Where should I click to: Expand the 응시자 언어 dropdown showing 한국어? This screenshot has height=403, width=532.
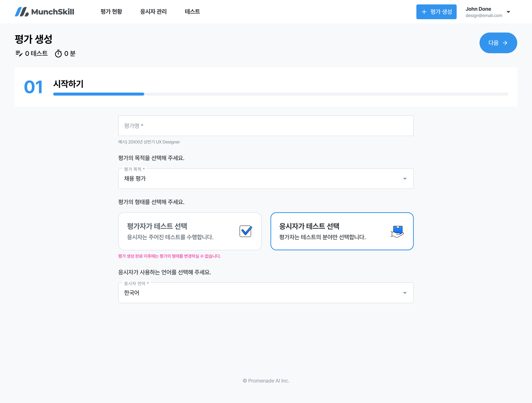click(265, 293)
